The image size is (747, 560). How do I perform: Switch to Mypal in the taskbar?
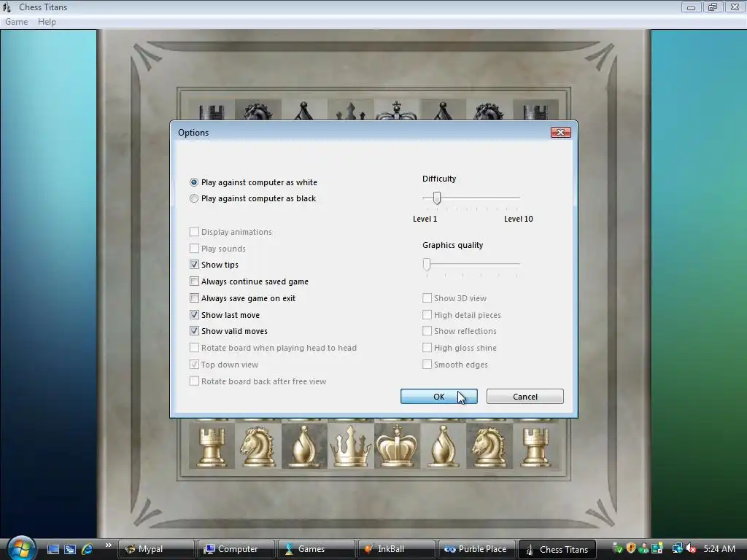156,549
